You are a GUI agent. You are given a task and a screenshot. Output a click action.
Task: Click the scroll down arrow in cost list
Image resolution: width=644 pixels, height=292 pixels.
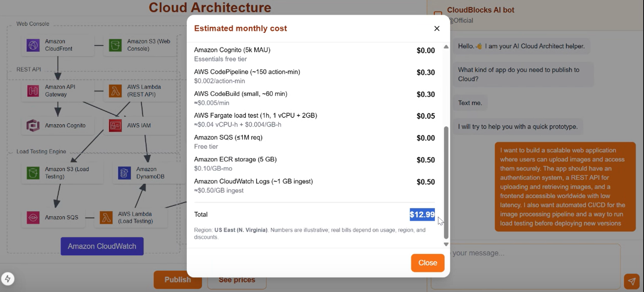coord(446,244)
